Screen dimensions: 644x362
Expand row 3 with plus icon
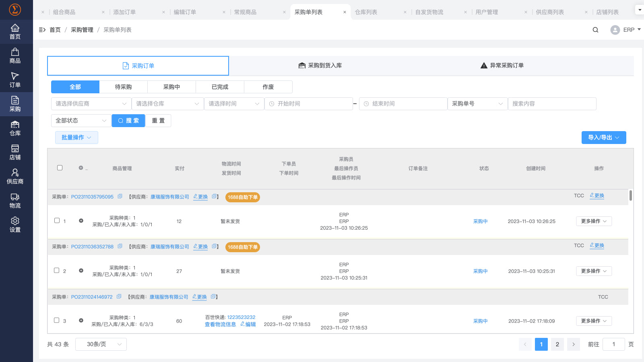click(81, 321)
